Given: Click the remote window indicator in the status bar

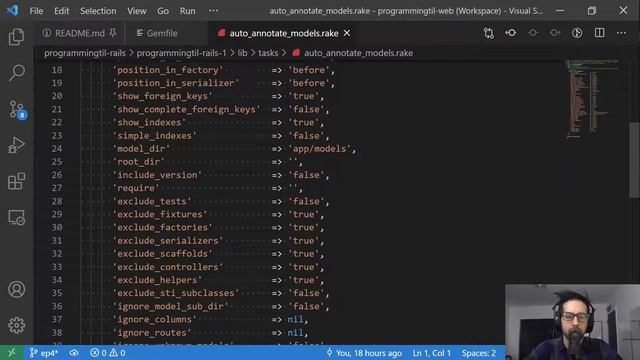Looking at the screenshot, I should pos(11,353).
